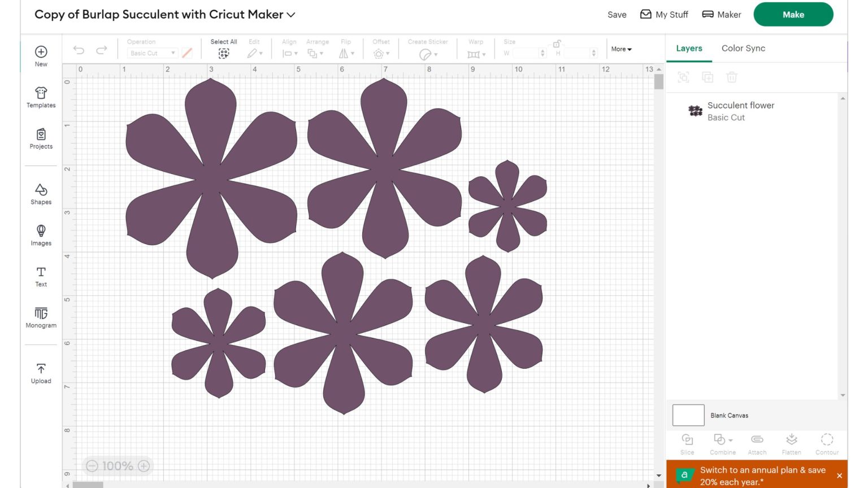The width and height of the screenshot is (868, 488).
Task: Click the Select All icon
Action: tap(224, 53)
